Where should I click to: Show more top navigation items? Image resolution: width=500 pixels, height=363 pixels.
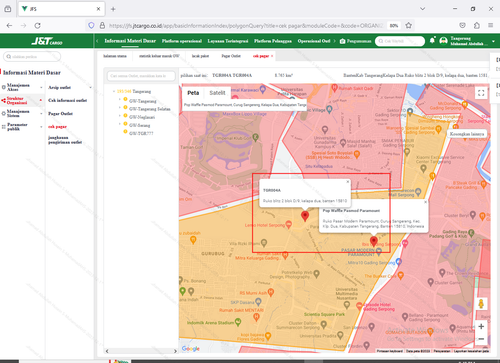click(x=334, y=41)
